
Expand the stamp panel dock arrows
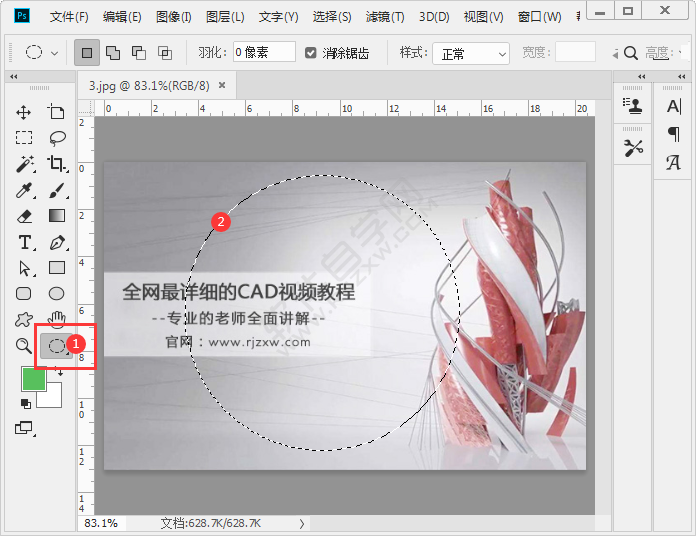642,76
